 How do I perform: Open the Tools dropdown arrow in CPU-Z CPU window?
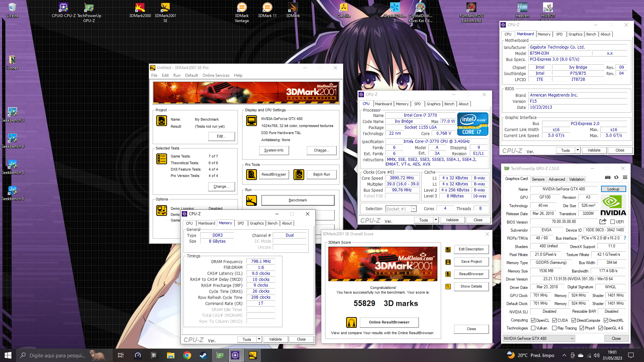[436, 220]
